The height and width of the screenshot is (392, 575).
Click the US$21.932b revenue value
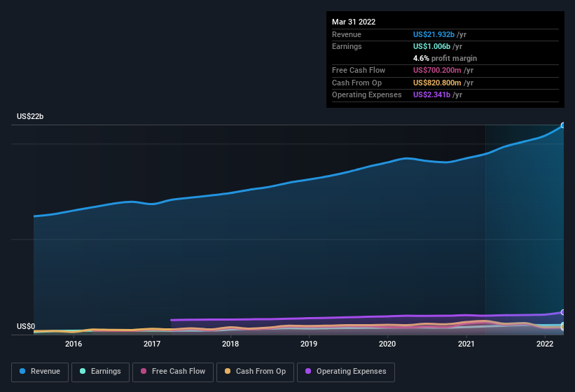[x=434, y=34]
